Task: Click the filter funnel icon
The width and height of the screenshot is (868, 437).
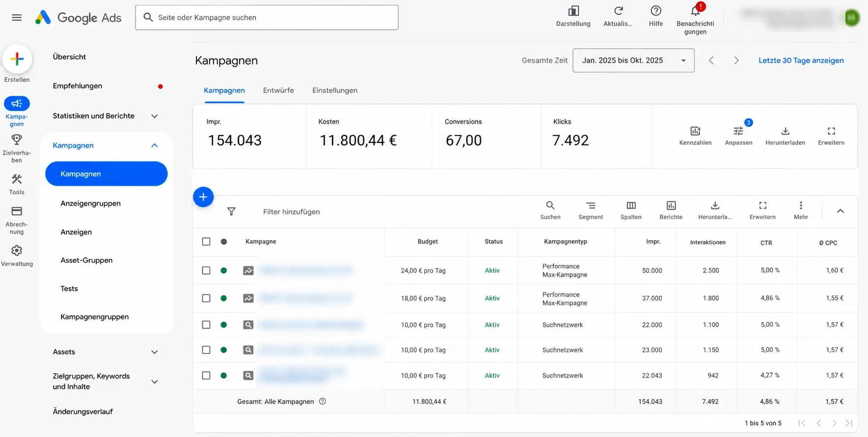Action: pos(231,212)
